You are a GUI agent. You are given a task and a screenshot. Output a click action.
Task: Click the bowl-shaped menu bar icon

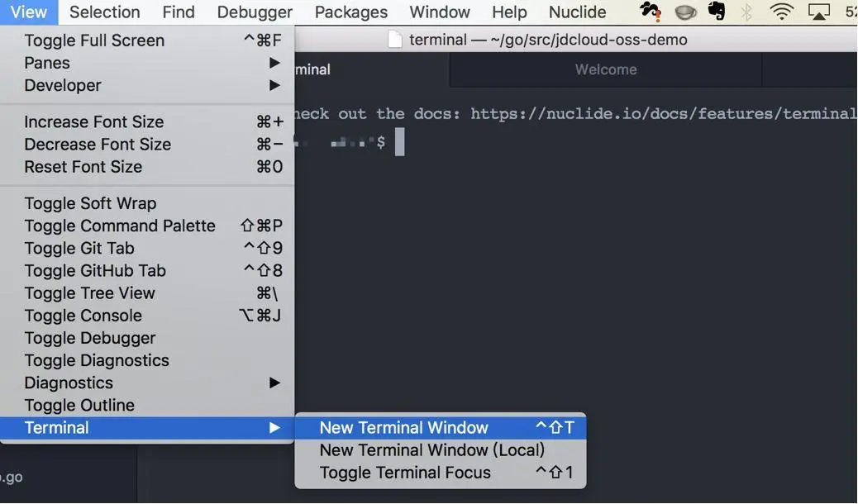coord(685,12)
